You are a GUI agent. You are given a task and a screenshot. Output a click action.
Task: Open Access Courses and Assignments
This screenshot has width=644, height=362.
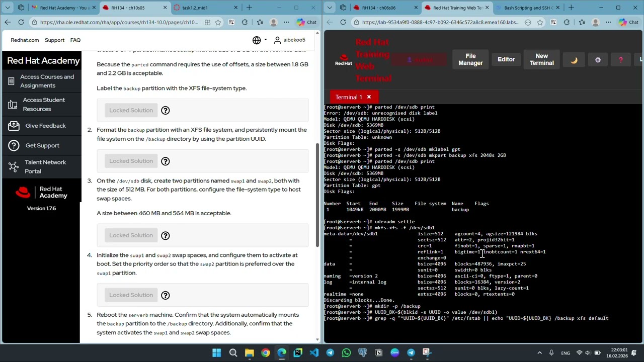tap(41, 81)
